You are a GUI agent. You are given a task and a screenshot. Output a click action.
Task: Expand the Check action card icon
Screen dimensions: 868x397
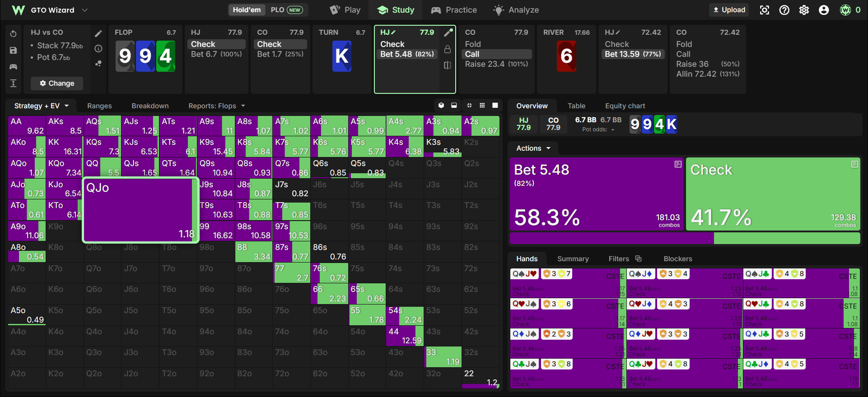click(x=854, y=164)
